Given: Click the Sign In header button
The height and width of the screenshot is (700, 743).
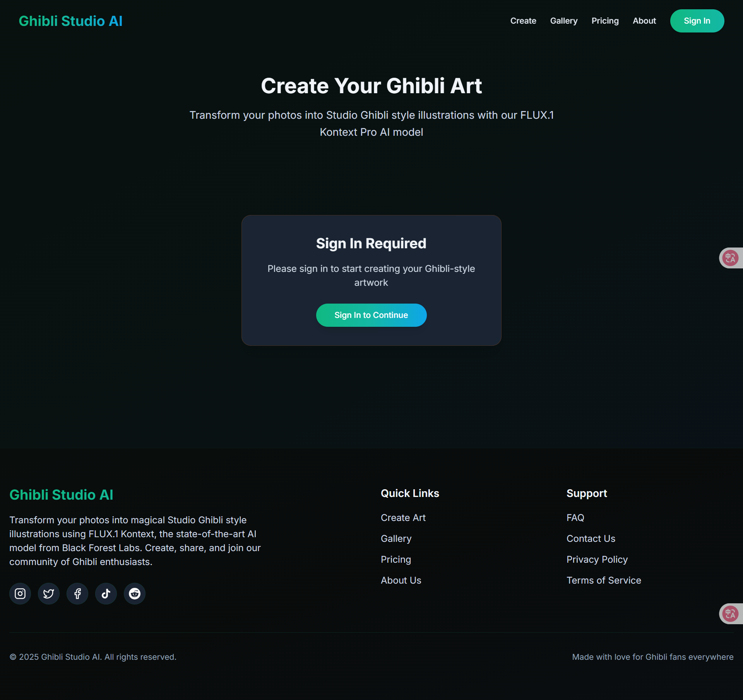Looking at the screenshot, I should click(697, 21).
